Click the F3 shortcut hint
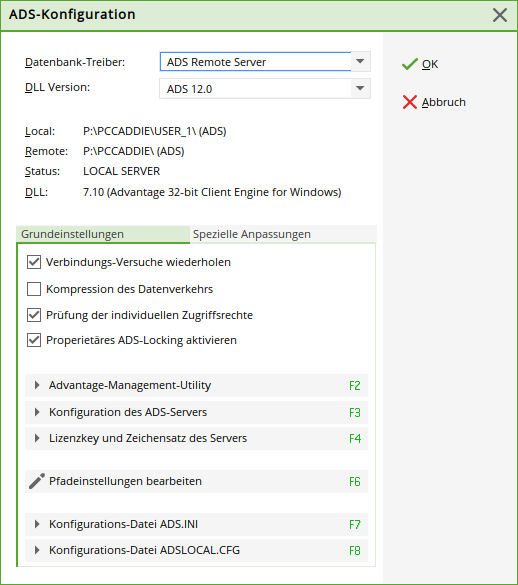Viewport: 518px width, 585px height. pyautogui.click(x=355, y=412)
